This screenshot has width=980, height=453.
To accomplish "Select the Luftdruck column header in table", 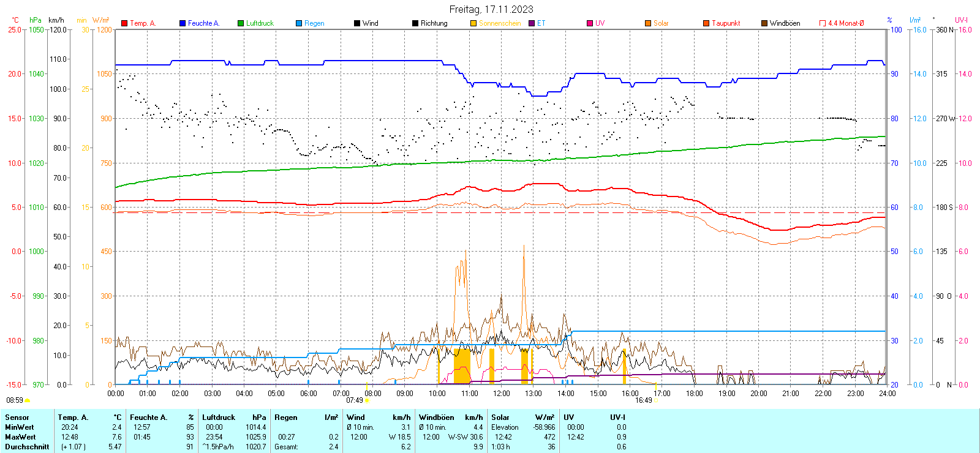I will pyautogui.click(x=219, y=417).
